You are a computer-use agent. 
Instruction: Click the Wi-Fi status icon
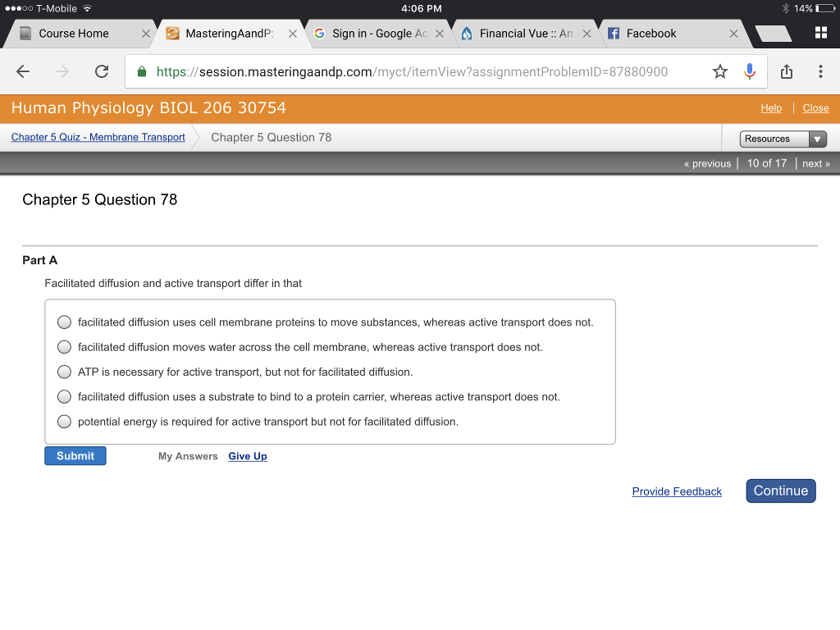pos(87,8)
